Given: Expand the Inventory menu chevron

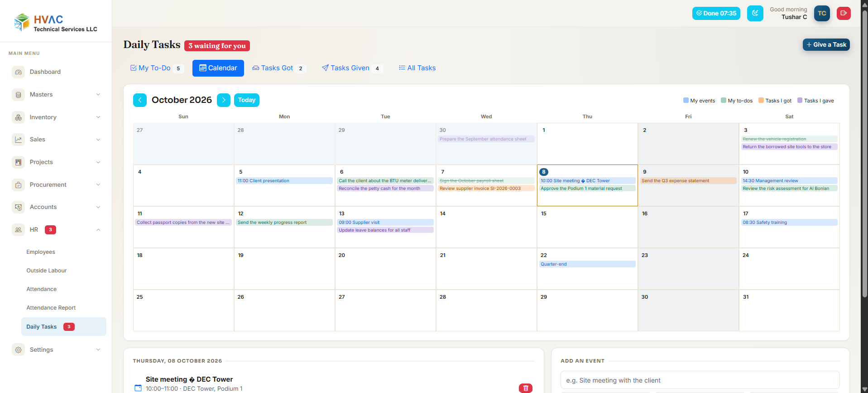Looking at the screenshot, I should click(x=98, y=117).
